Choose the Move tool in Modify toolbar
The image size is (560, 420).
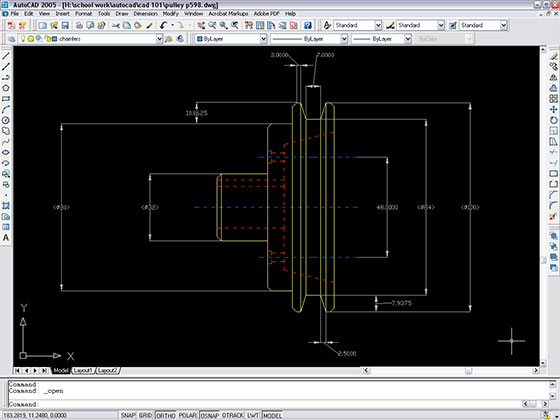click(553, 109)
